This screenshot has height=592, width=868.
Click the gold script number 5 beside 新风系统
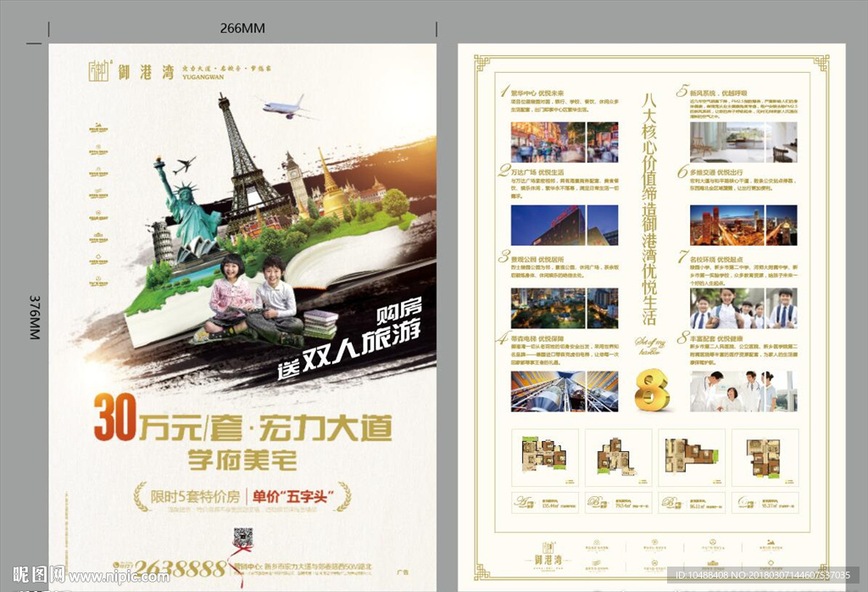pos(682,92)
